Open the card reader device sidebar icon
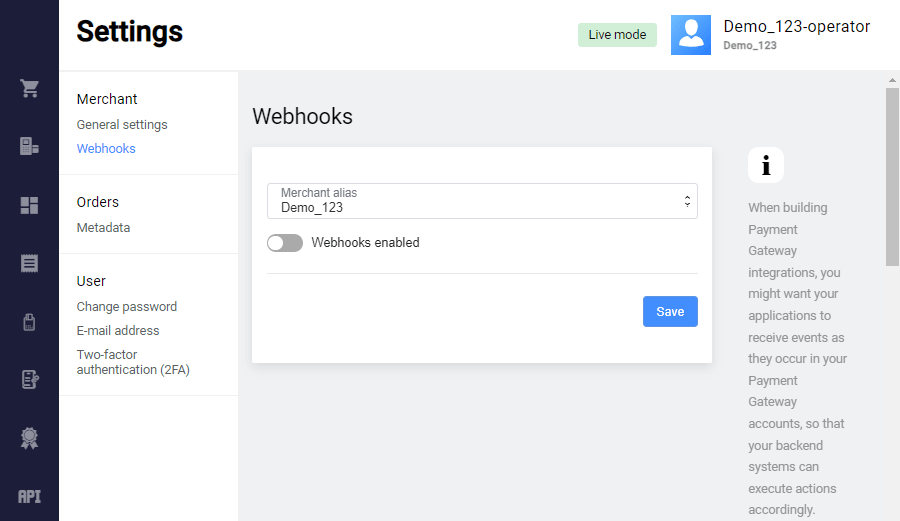The width and height of the screenshot is (900, 521). [x=29, y=322]
